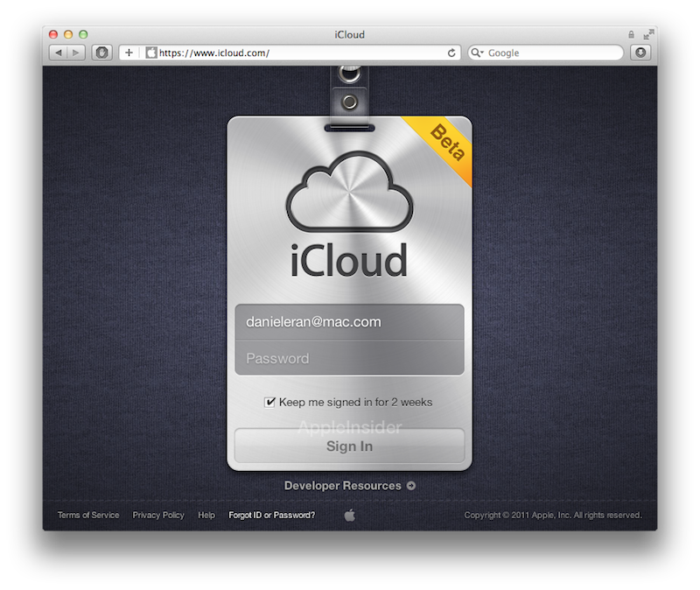Open the Google search magnifier dropdown
700x590 pixels.
478,53
